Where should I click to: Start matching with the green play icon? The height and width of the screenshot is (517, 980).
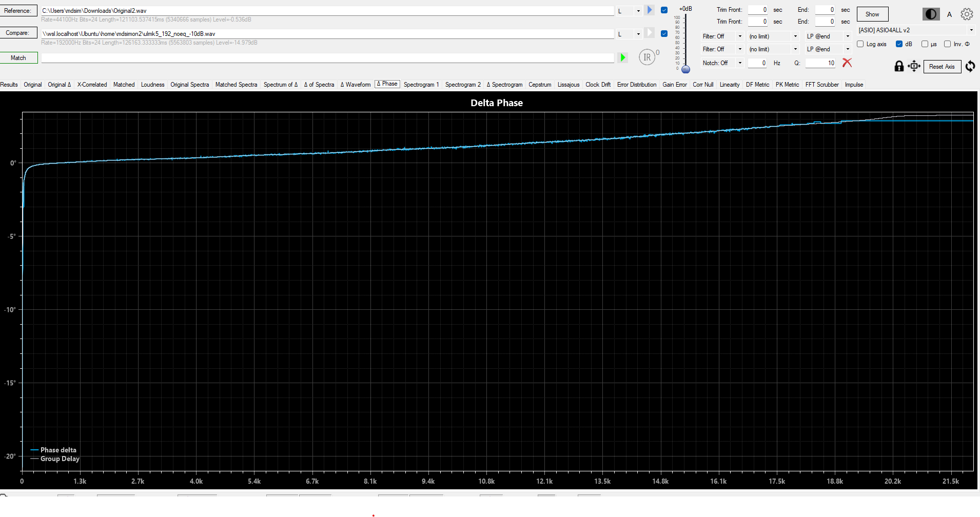click(x=622, y=57)
